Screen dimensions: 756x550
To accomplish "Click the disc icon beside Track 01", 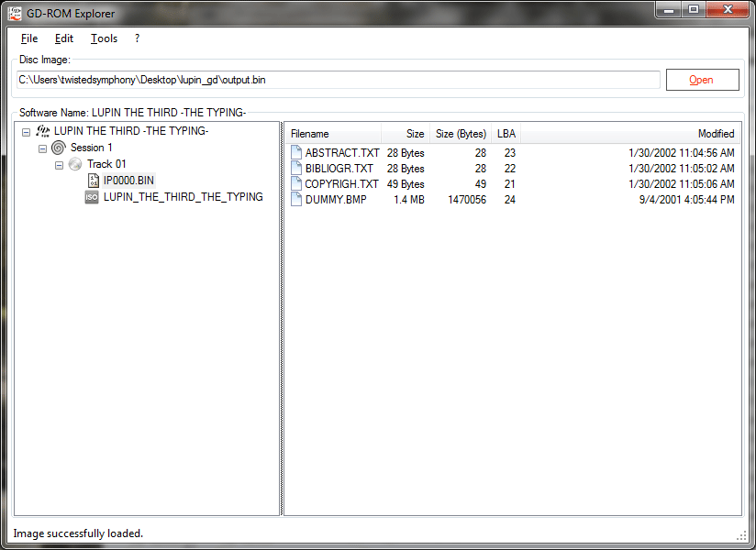I will [74, 164].
